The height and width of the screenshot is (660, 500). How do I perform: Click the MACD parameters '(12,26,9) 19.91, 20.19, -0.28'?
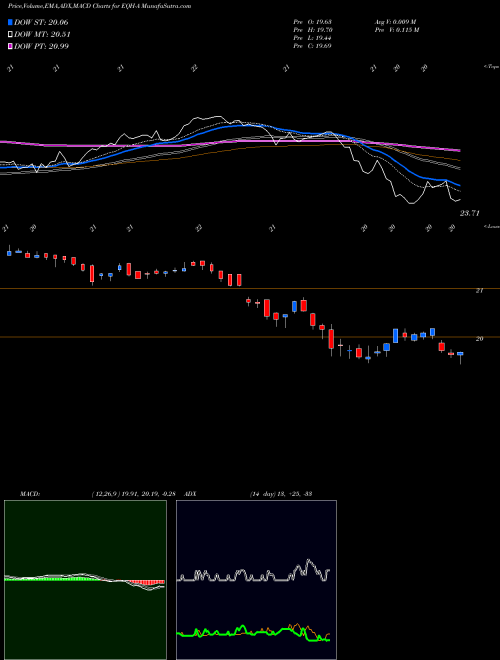[x=133, y=494]
